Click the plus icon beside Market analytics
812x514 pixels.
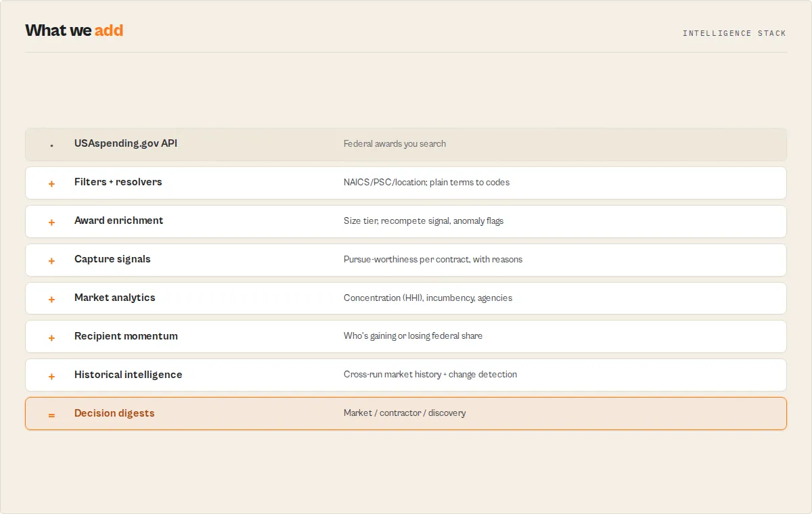(x=51, y=300)
